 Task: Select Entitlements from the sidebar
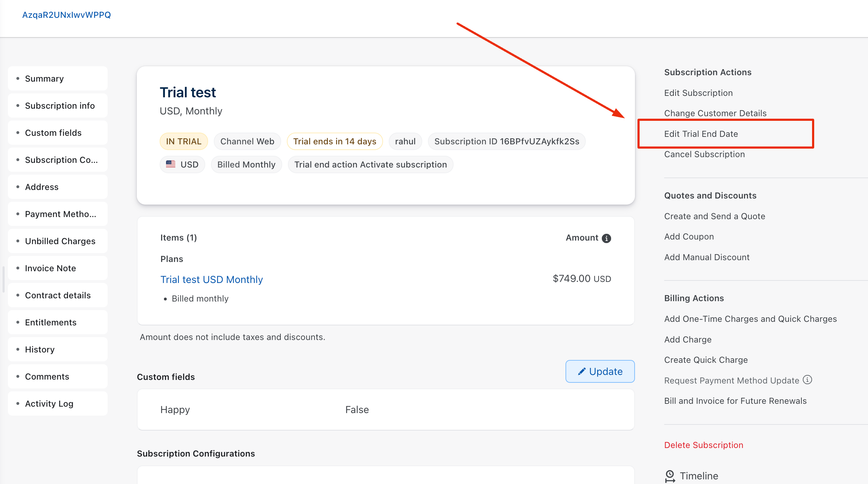(x=51, y=322)
